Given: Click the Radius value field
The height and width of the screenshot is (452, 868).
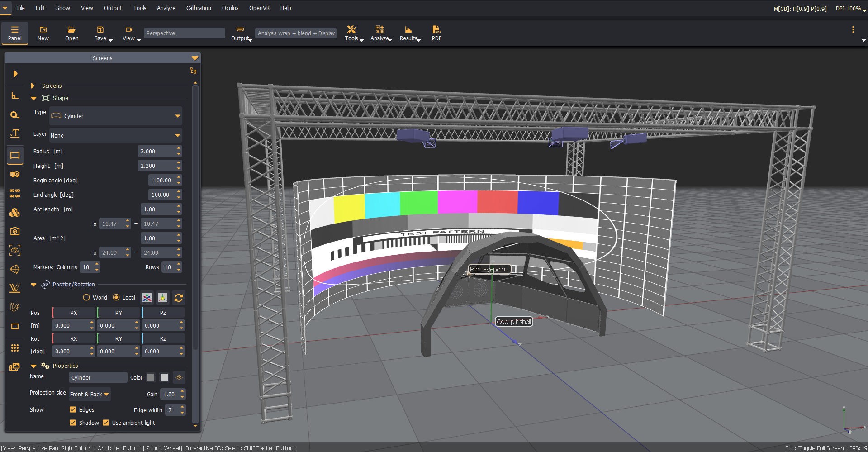Looking at the screenshot, I should [x=157, y=152].
